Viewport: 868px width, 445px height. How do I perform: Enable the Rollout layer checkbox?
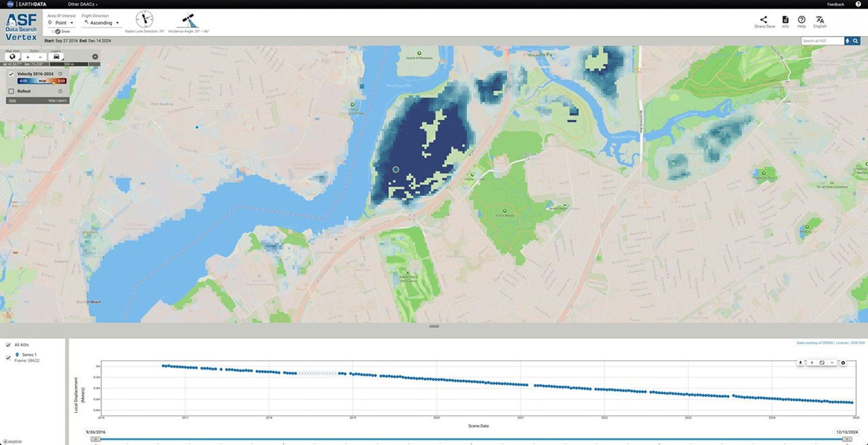click(x=11, y=91)
